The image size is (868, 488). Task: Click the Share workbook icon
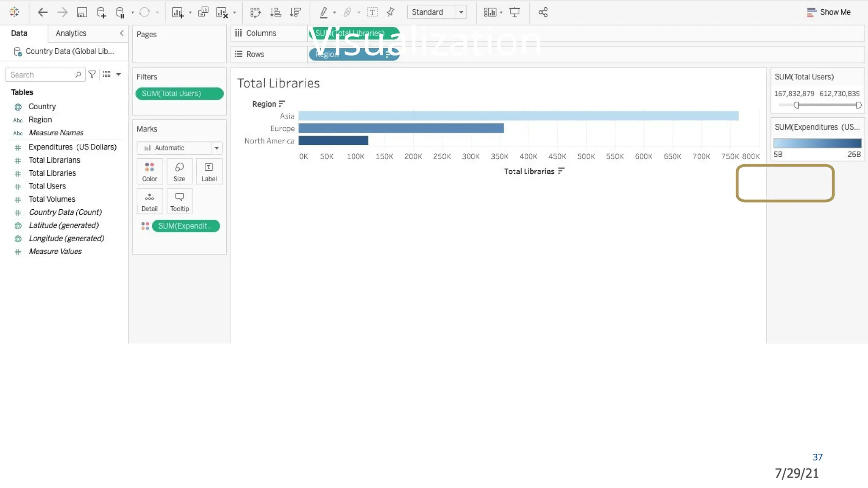click(x=543, y=12)
